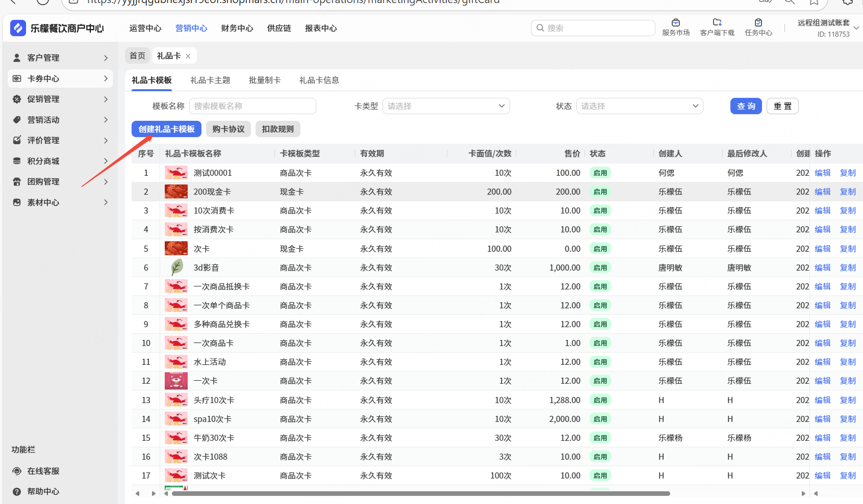
Task: Click the 素材中心 sidebar icon
Action: [17, 202]
